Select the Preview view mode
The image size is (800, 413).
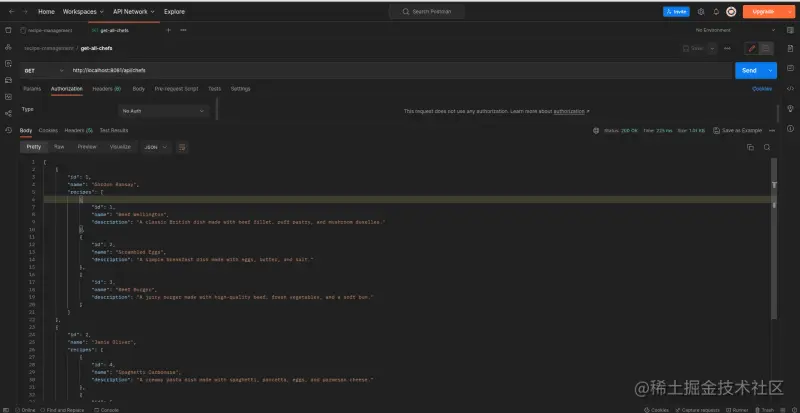(x=87, y=147)
